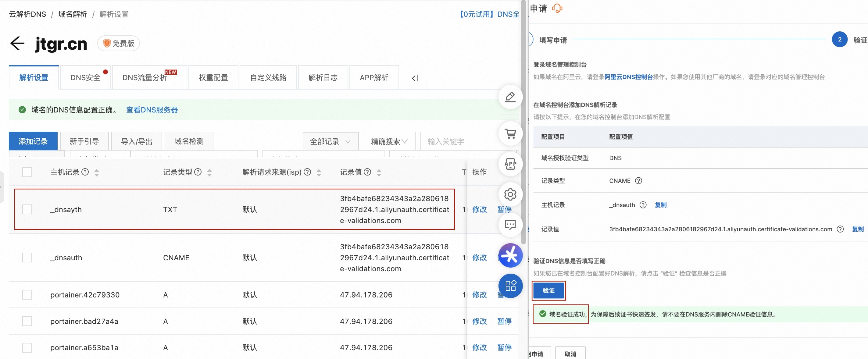Viewport: 868px width, 359px height.
Task: Click the 新手引导 button
Action: click(x=84, y=141)
